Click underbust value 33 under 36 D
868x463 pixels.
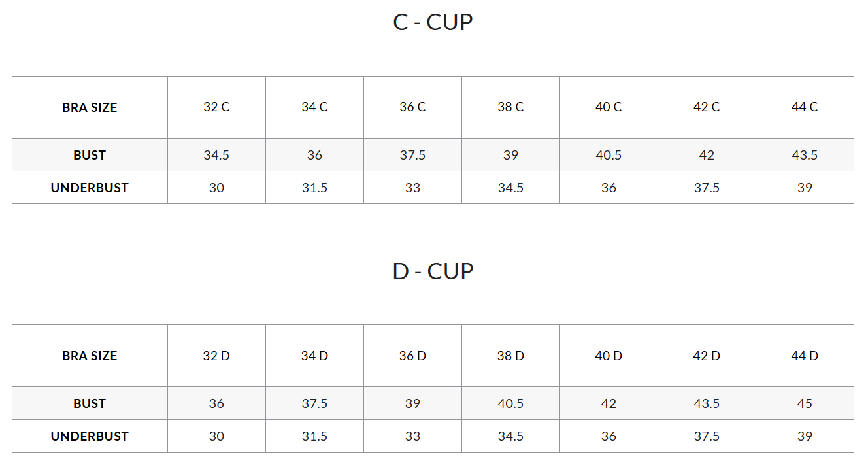(x=412, y=436)
